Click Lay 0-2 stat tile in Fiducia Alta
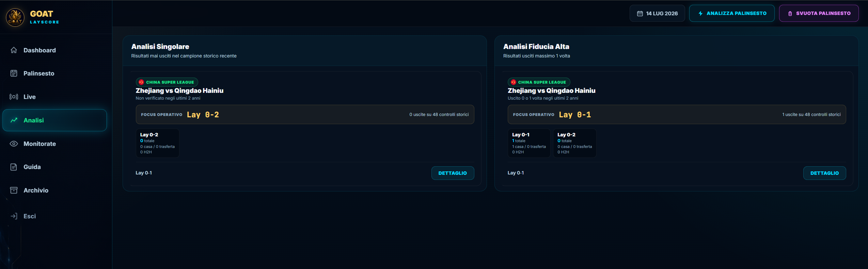 (x=574, y=143)
